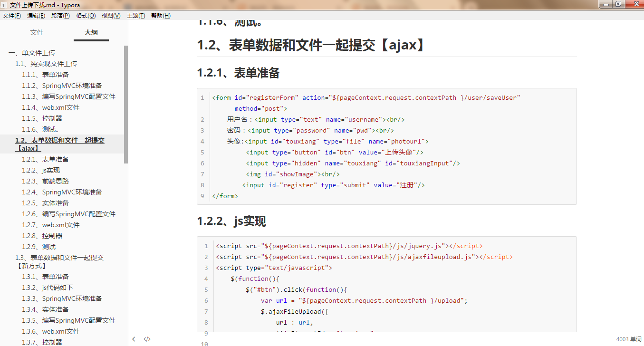Screen dimensions: 644x346
Task: Click the Typora app icon in title bar
Action: 4,5
